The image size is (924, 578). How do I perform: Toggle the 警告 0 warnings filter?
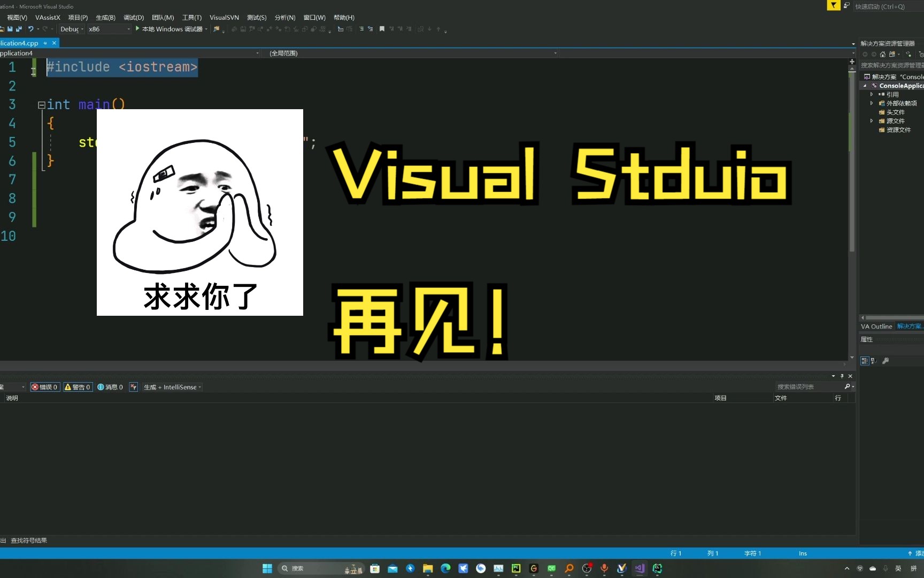pyautogui.click(x=78, y=387)
